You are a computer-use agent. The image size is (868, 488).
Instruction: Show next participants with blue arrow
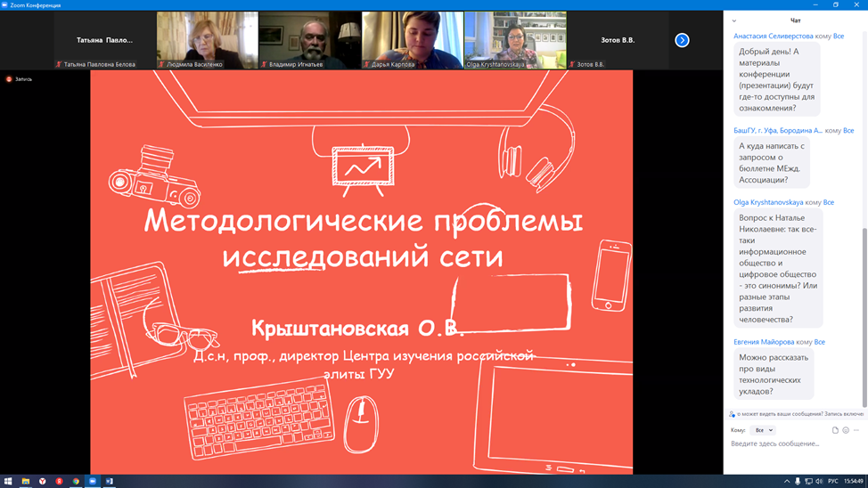point(682,40)
